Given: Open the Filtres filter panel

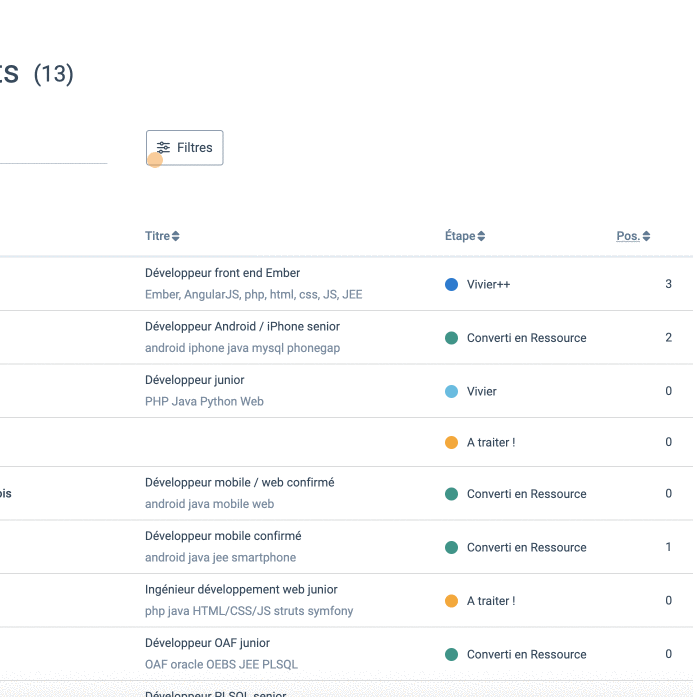Looking at the screenshot, I should click(185, 147).
